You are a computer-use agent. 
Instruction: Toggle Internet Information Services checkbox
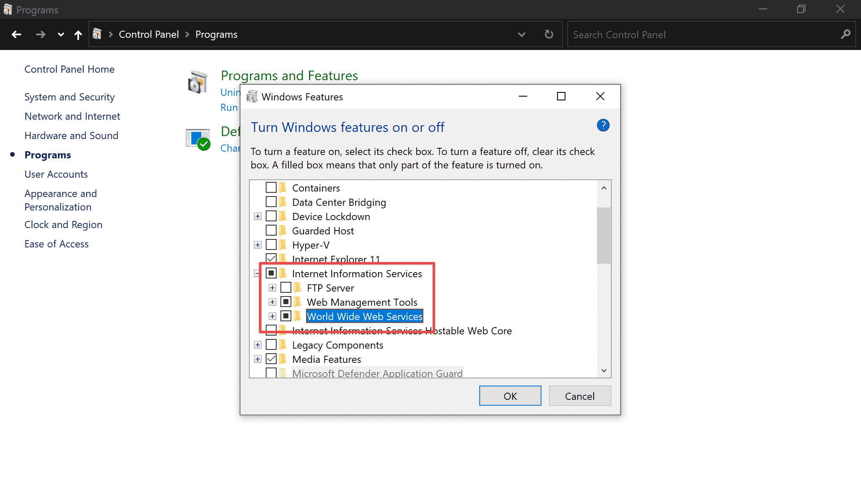271,273
